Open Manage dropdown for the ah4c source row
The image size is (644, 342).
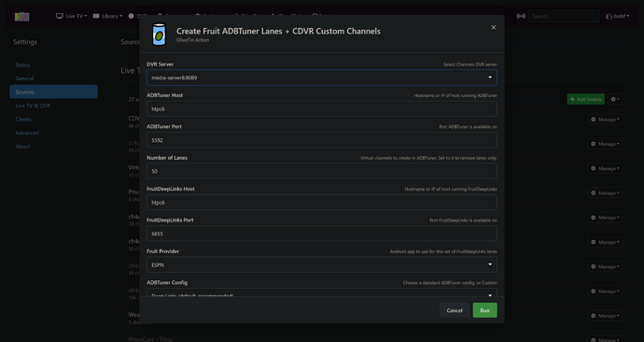[x=605, y=292]
